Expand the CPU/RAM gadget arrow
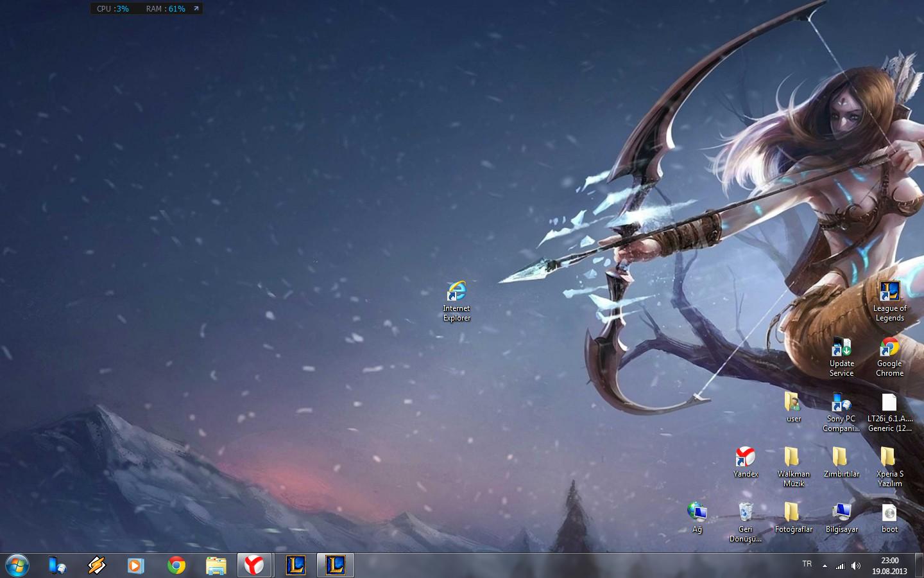This screenshot has width=924, height=578. [x=196, y=8]
